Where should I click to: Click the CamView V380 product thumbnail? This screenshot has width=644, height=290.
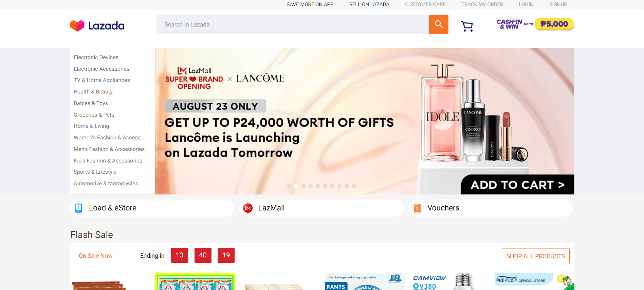pyautogui.click(x=445, y=282)
